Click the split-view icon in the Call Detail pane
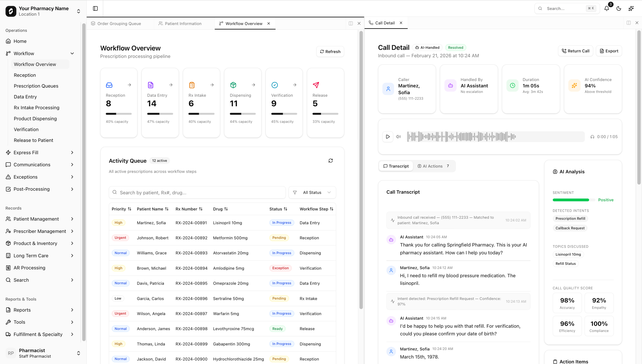 [628, 23]
